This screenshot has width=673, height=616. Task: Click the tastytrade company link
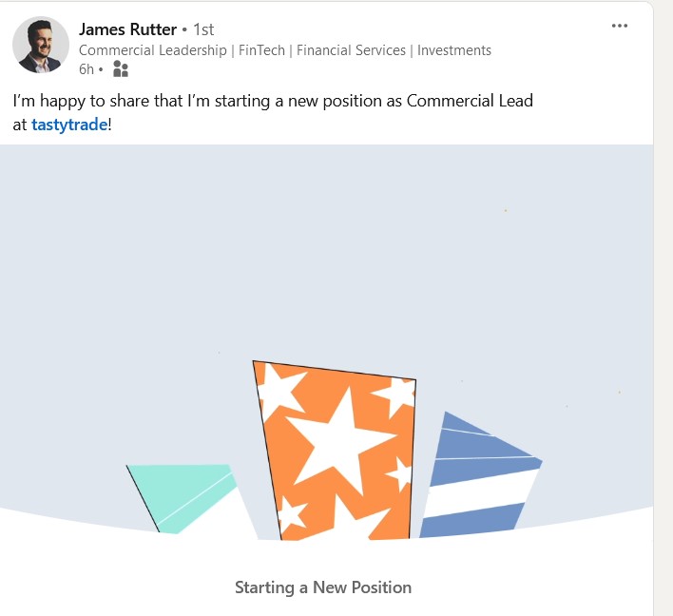pos(69,124)
